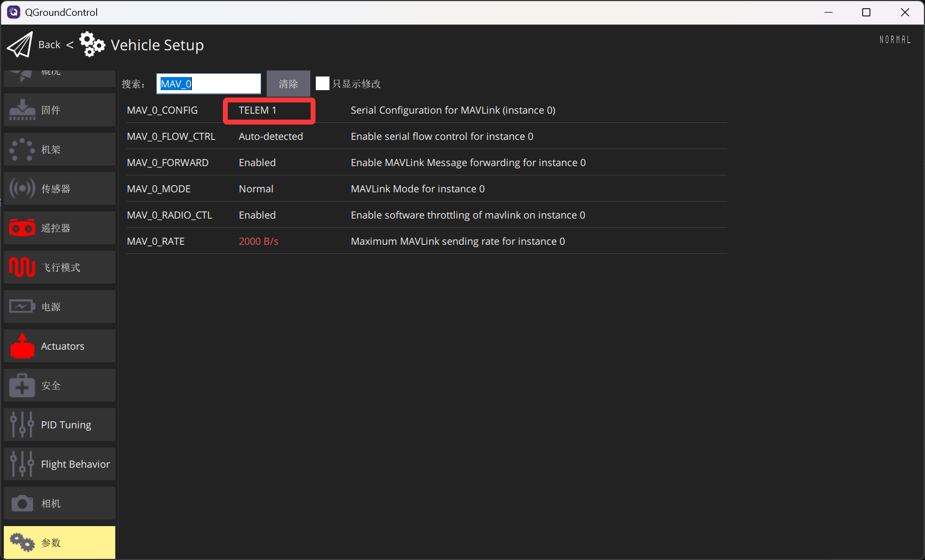This screenshot has height=560, width=925.
Task: Select the 参数 parameters section
Action: [60, 543]
